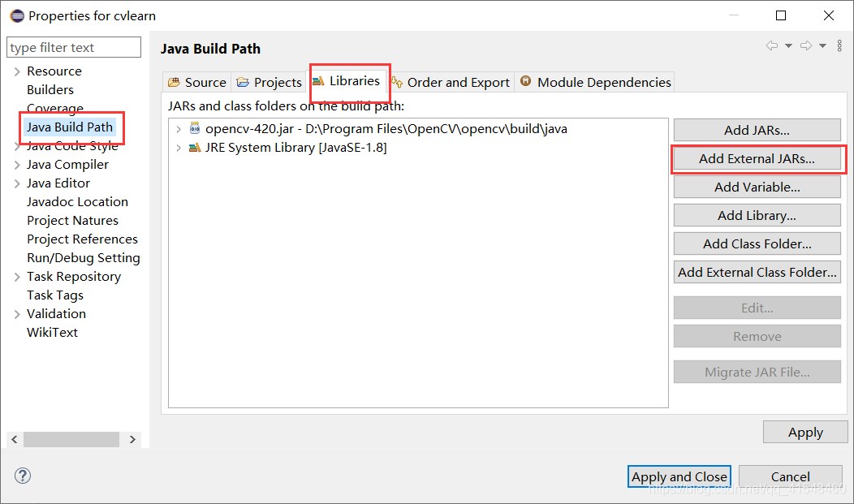Open the View Menu dots icon top right
The width and height of the screenshot is (854, 504).
click(x=839, y=45)
